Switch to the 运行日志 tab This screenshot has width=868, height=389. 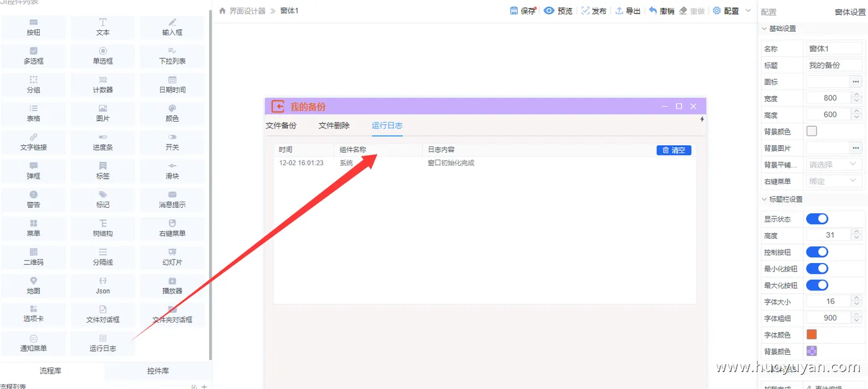click(x=387, y=125)
